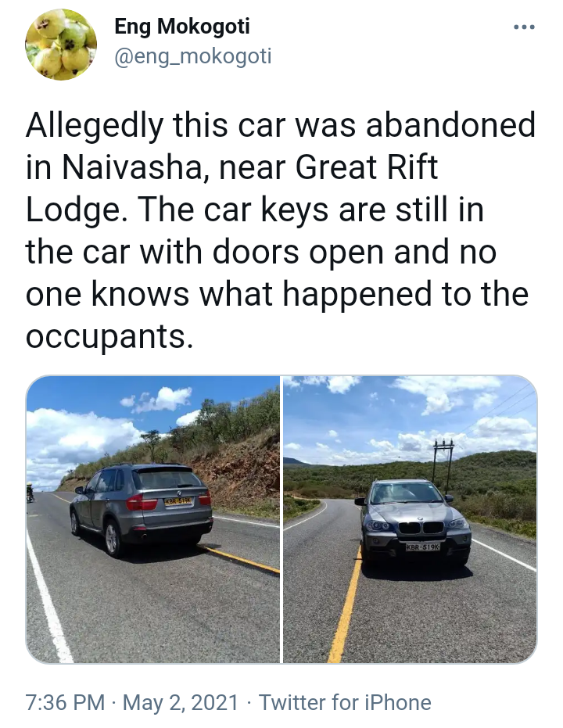Click the word occupants in the tweet

109,338
